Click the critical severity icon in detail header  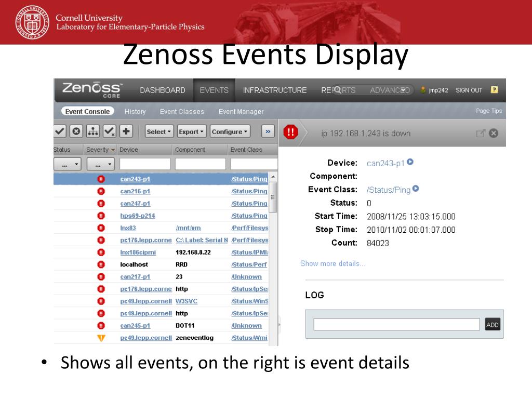[x=291, y=132]
